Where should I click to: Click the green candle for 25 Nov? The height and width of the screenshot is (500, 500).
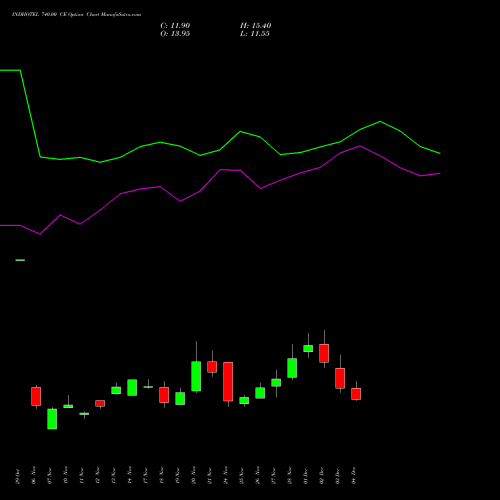pos(244,400)
